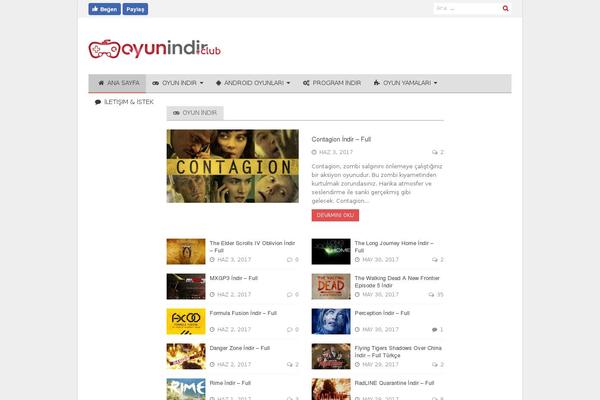The width and height of the screenshot is (600, 400).
Task: Click the Walking Dead comments icon showing 35
Action: 432,295
